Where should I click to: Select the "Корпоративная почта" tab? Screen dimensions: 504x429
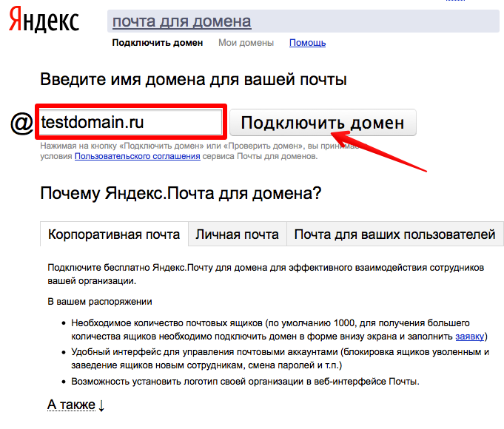114,234
